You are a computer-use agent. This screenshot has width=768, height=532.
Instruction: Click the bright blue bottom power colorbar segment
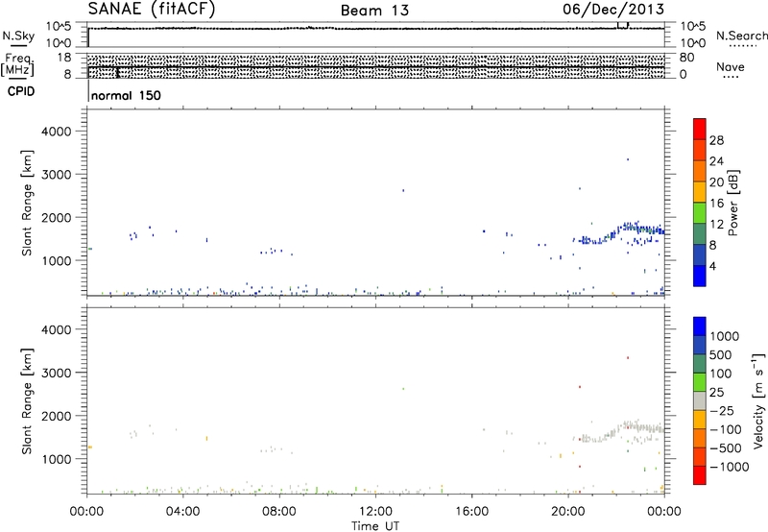(x=700, y=276)
